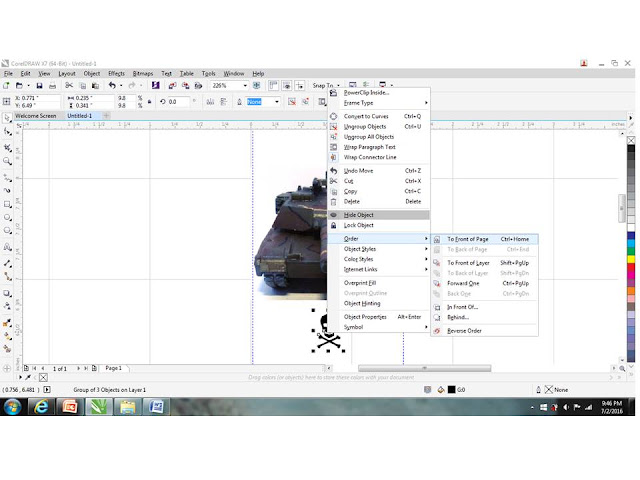This screenshot has height=480, width=640.
Task: Select the Pick tool in toolbox
Action: click(x=7, y=118)
